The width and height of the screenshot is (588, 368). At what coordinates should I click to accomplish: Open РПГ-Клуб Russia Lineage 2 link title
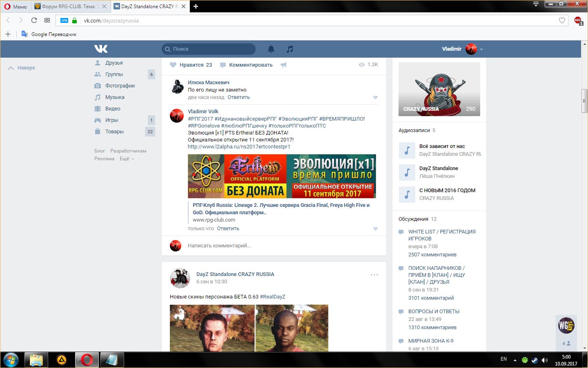tap(281, 209)
